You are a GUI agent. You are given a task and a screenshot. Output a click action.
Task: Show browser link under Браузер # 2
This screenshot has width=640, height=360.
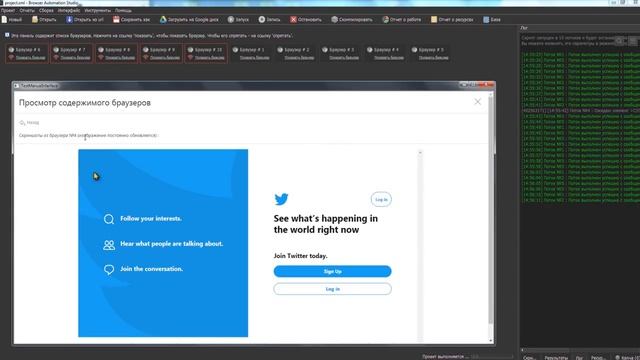point(299,58)
